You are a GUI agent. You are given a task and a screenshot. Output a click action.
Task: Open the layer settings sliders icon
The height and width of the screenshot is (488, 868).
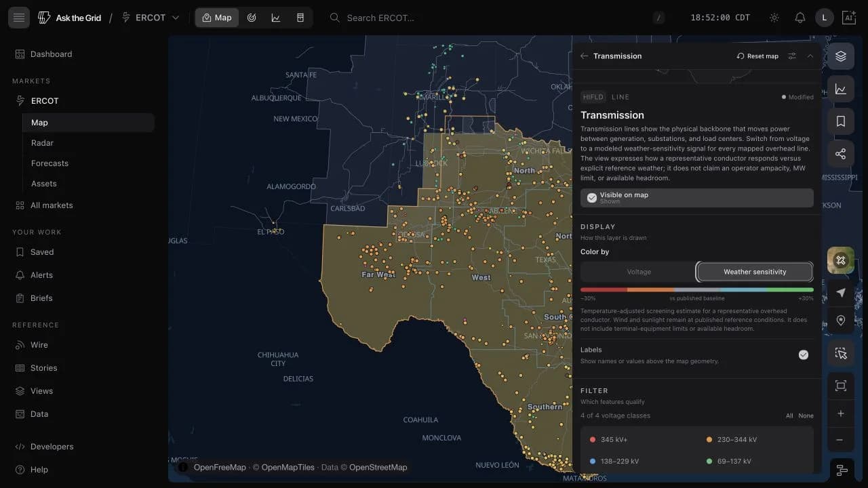(792, 56)
